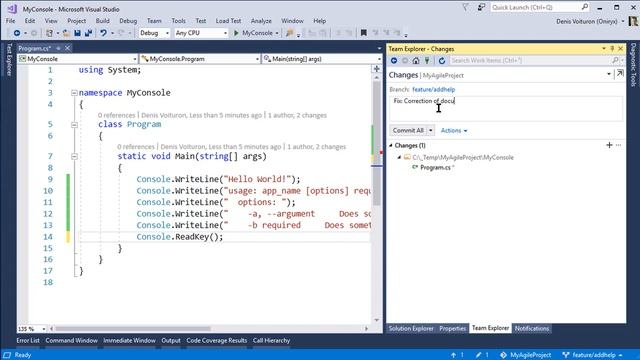
Task: Pin the Team Explorer window
Action: pos(612,49)
